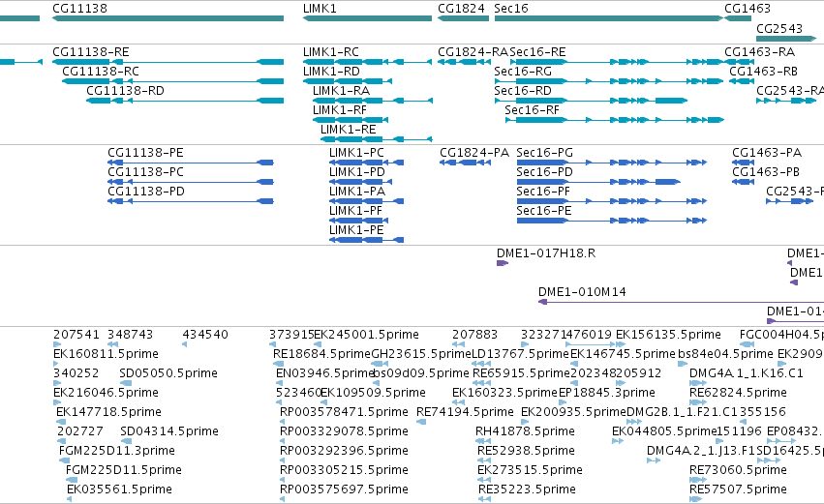
Task: Select protein LIMK1-PE
Action: pos(356,230)
